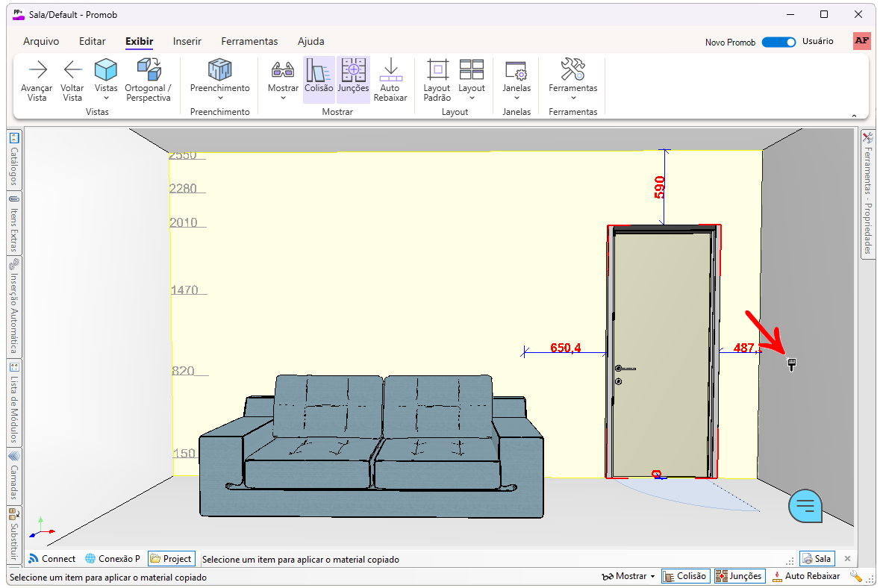Apply the Layout Padrão icon
The width and height of the screenshot is (880, 588).
437,71
